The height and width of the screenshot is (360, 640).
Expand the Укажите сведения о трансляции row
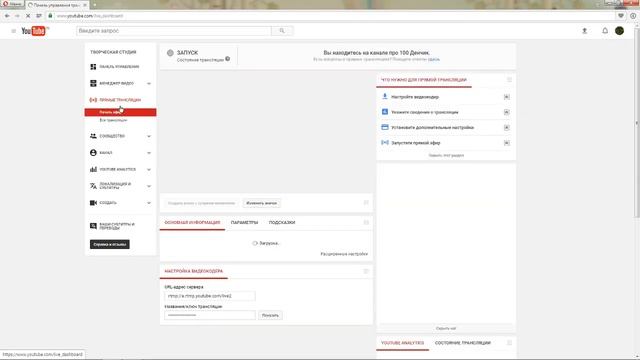point(506,112)
